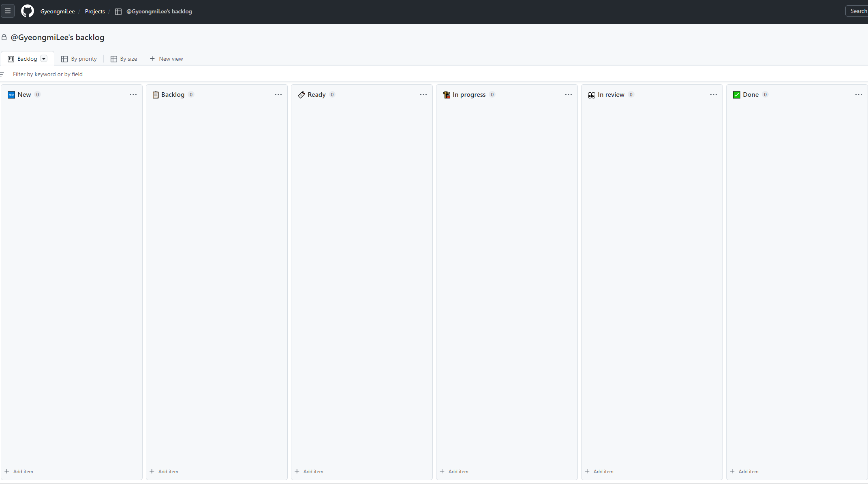Switch to the By priority view
Image resolution: width=868 pixels, height=485 pixels.
tap(79, 59)
